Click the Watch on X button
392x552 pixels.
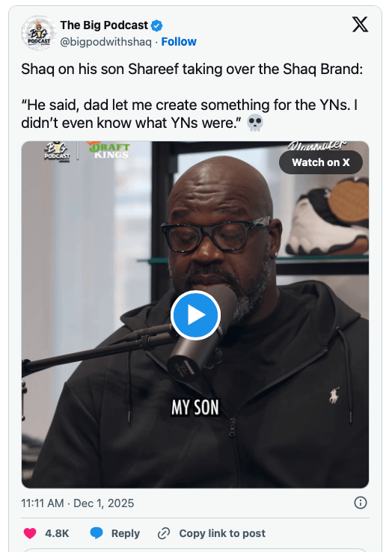pos(320,162)
